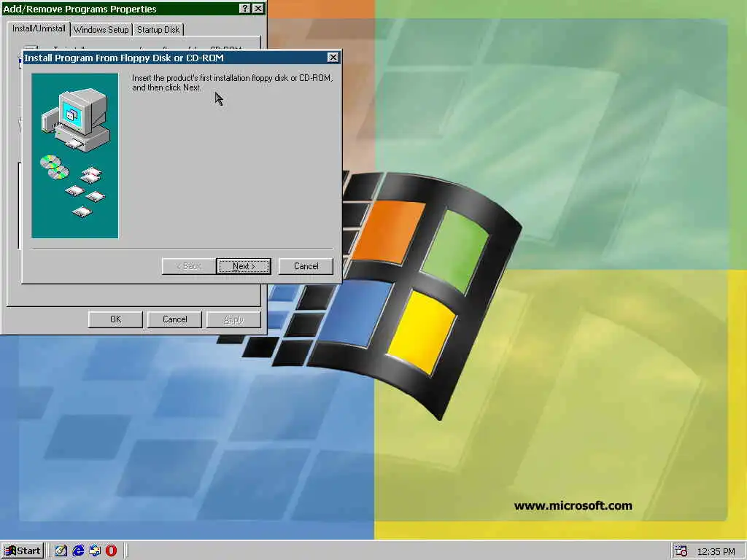This screenshot has width=747, height=560.
Task: Close the Install Program From Floppy dialog
Action: [x=333, y=58]
